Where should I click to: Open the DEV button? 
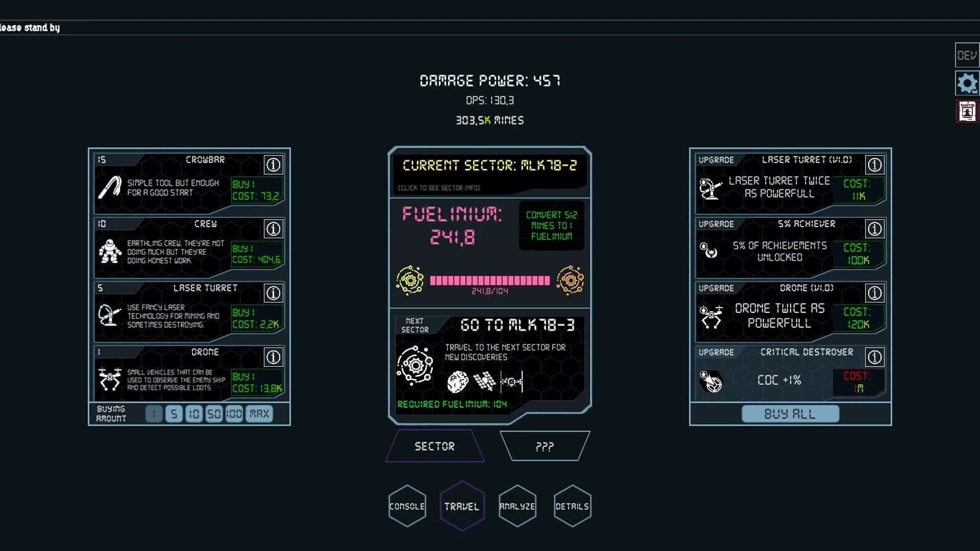967,55
